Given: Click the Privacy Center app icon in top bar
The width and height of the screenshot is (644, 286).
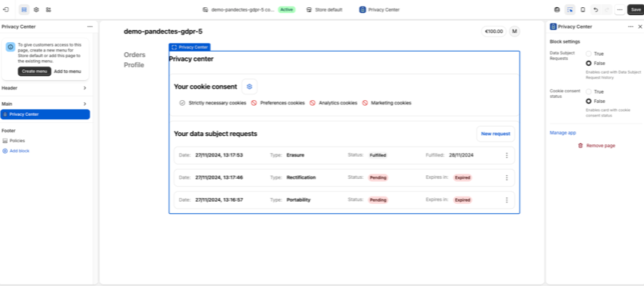Looking at the screenshot, I should pos(362,9).
